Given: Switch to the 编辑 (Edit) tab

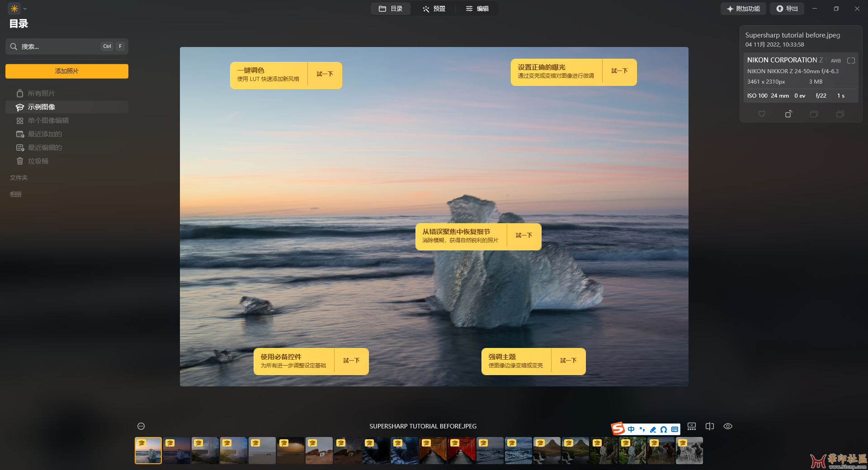Looking at the screenshot, I should pyautogui.click(x=477, y=9).
